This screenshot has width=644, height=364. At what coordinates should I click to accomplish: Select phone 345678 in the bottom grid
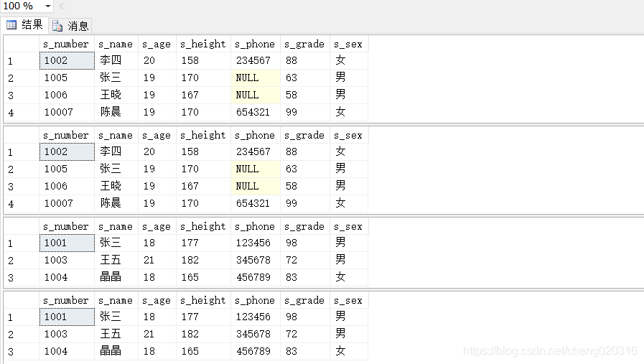pyautogui.click(x=256, y=335)
